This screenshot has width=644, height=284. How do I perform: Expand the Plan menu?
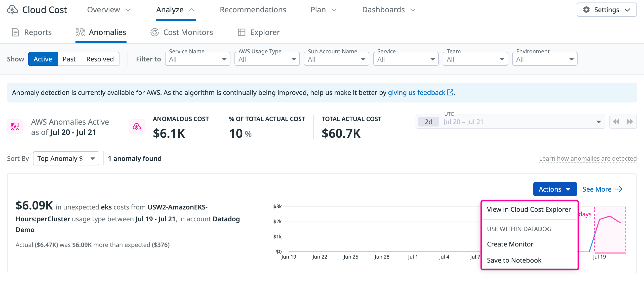[324, 10]
